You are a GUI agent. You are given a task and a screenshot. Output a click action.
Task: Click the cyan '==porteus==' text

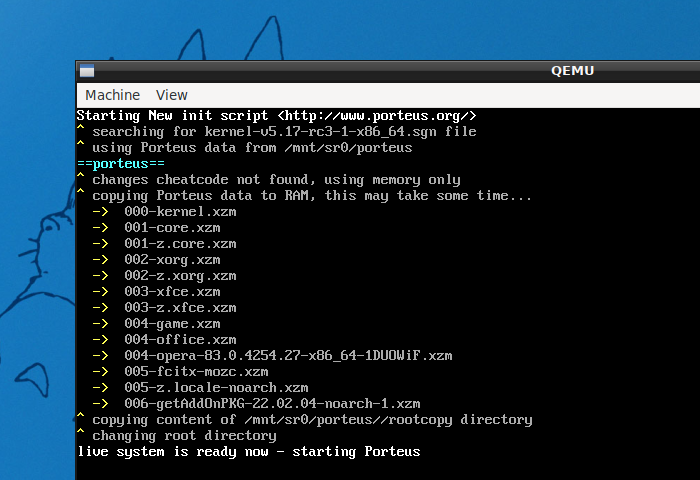point(121,164)
